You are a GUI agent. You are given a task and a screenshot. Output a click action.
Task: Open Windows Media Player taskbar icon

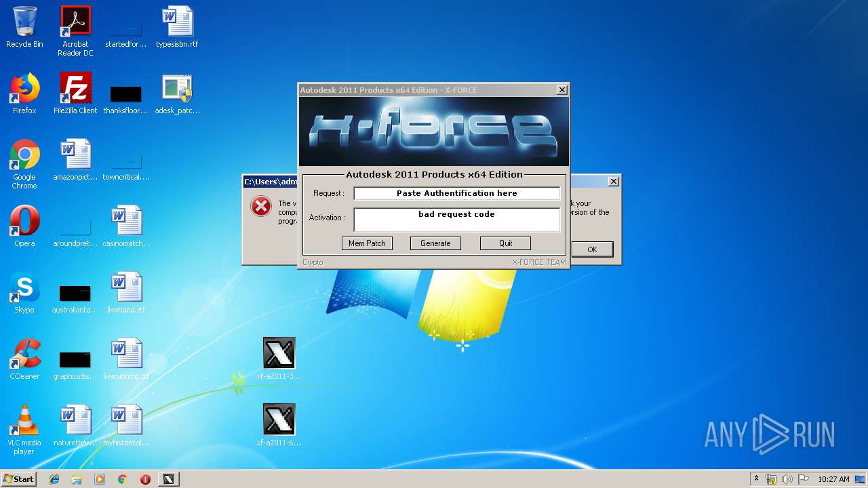click(100, 479)
